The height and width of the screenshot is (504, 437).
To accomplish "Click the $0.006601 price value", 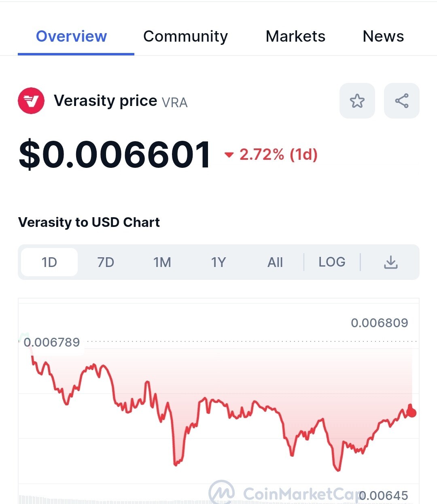I will pyautogui.click(x=115, y=155).
